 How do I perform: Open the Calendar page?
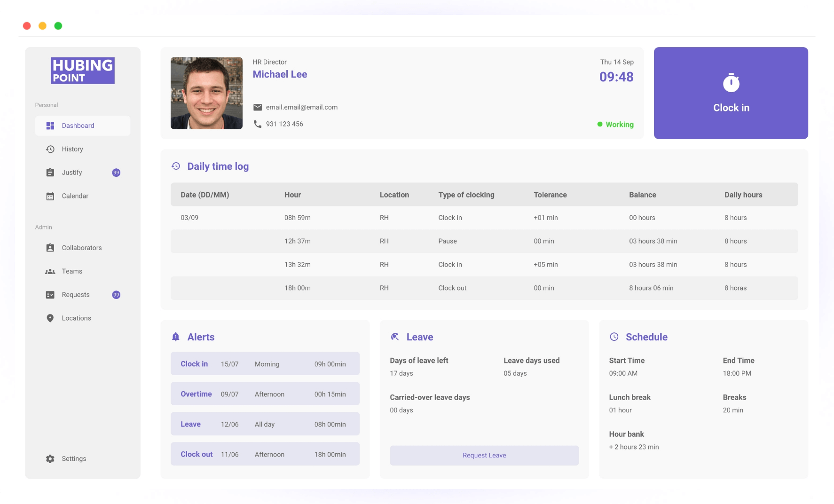click(x=83, y=196)
